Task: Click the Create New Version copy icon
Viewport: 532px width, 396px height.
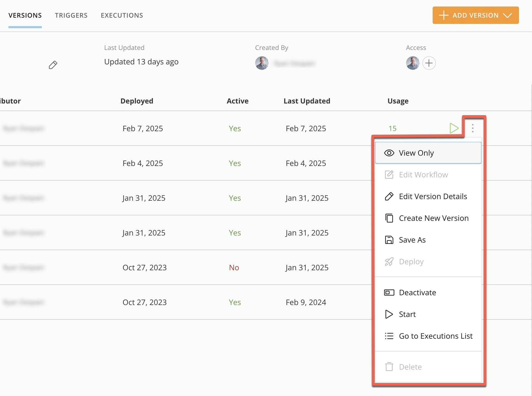Action: (x=389, y=218)
